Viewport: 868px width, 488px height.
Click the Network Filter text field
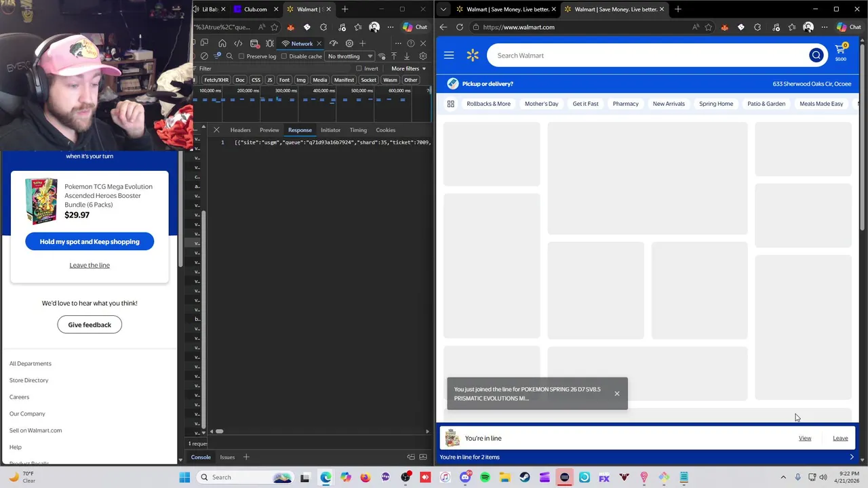[x=271, y=68]
